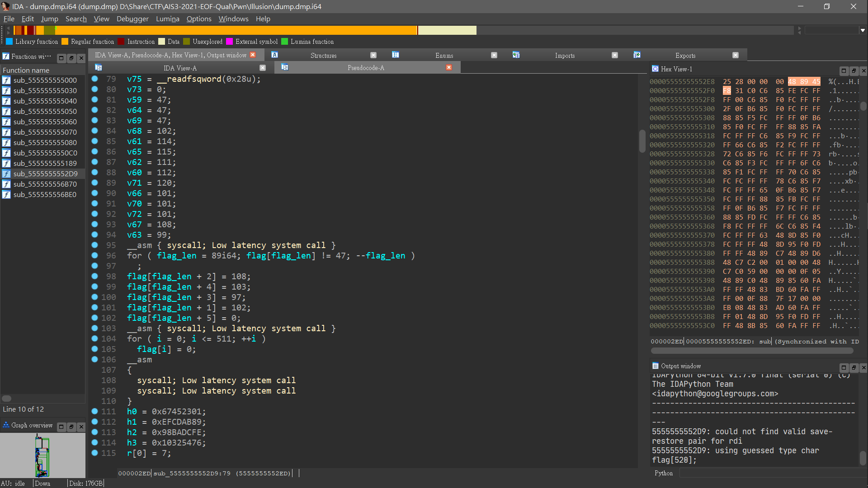Open the Jump menu
This screenshot has height=488, width=868.
pos(49,19)
